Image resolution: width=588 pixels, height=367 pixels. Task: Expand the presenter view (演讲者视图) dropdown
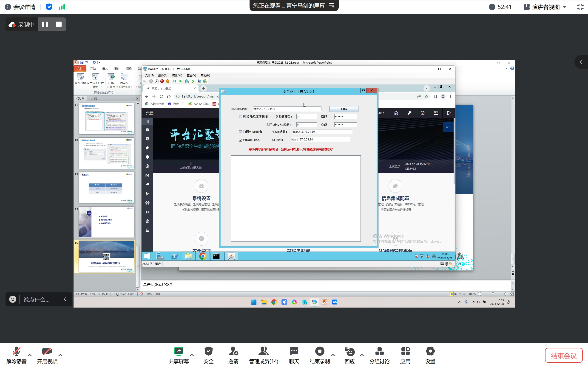point(564,7)
